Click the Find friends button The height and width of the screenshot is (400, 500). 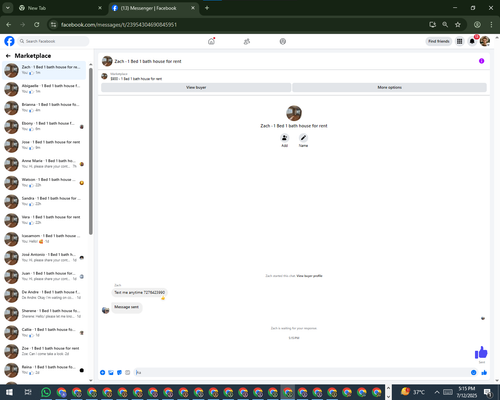(439, 41)
